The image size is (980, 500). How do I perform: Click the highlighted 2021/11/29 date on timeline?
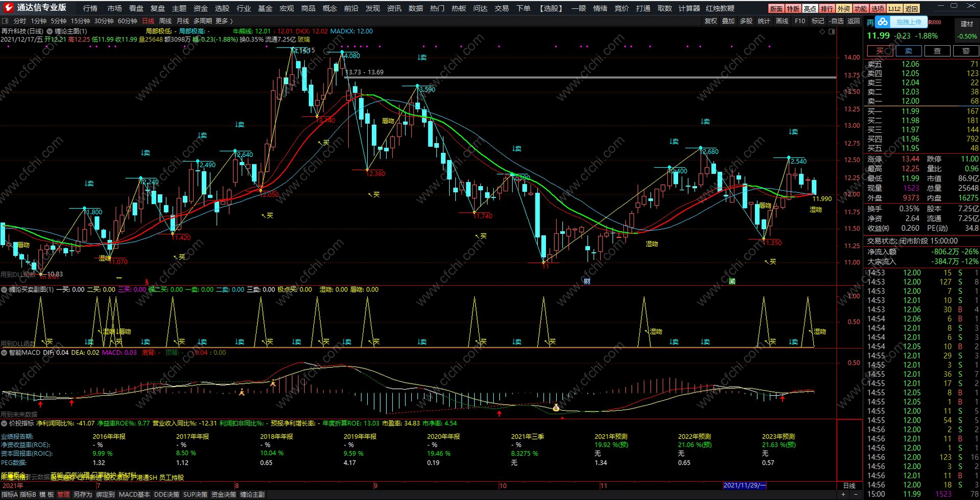[x=744, y=485]
